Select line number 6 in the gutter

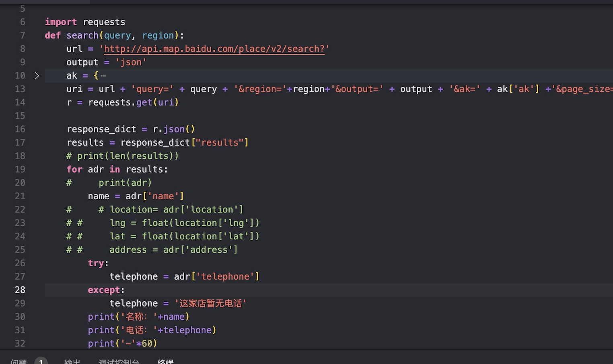23,22
